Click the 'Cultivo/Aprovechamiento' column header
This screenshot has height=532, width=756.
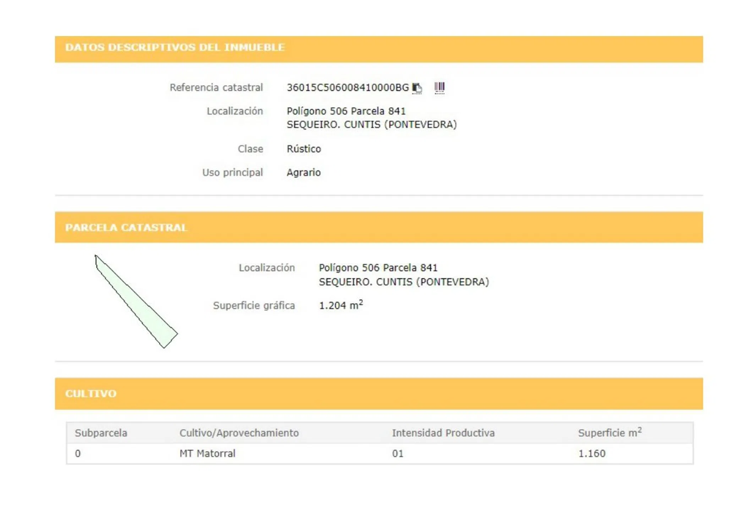tap(239, 433)
